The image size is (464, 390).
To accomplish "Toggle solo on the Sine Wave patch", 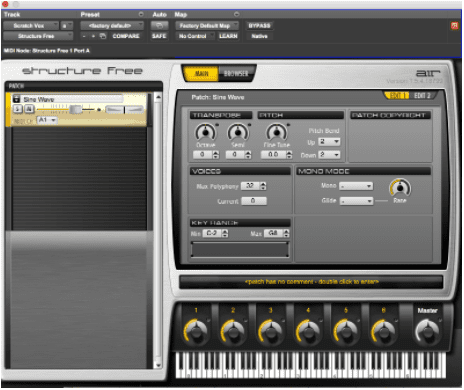I will (18, 109).
